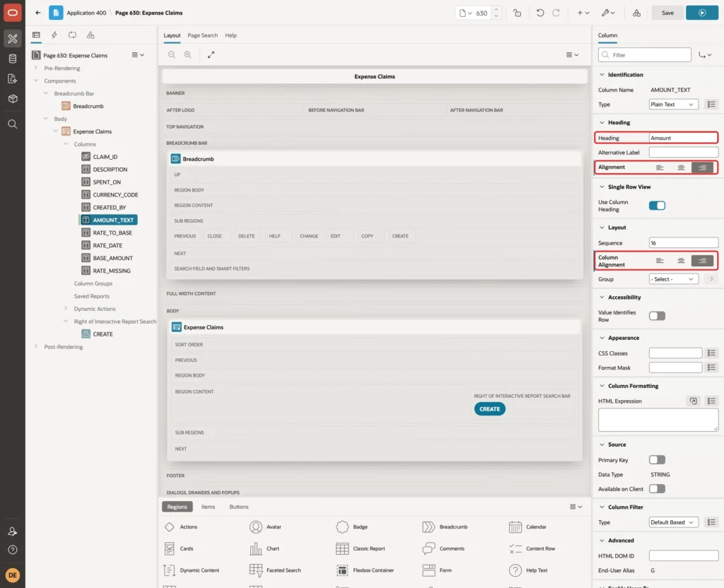The height and width of the screenshot is (588, 724).
Task: Switch the gallery to the Buttons tab
Action: pos(239,507)
